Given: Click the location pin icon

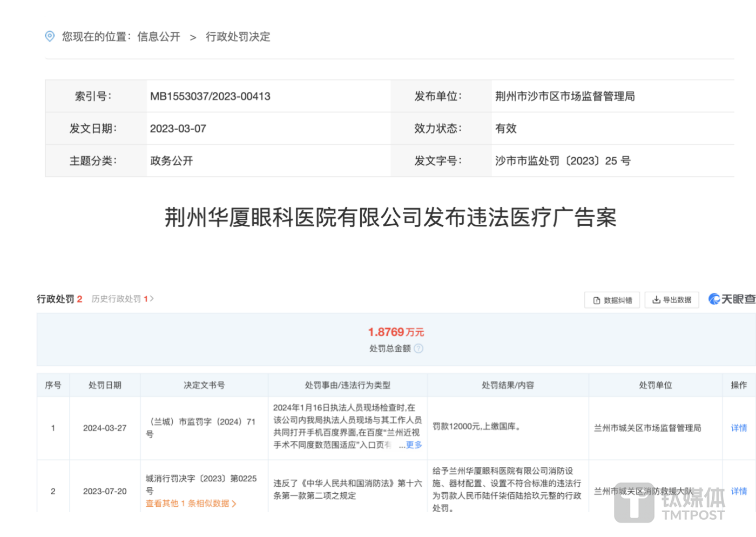Looking at the screenshot, I should click(x=50, y=36).
